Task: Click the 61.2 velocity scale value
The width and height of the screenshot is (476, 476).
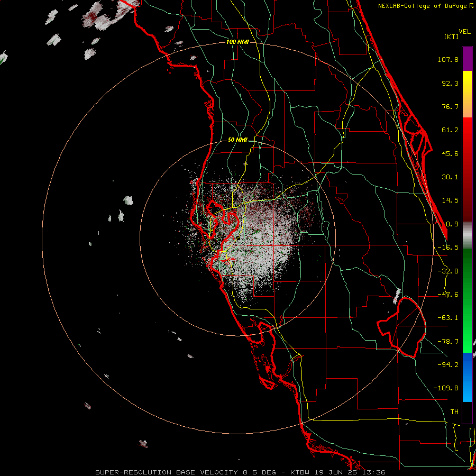Action: (450, 130)
